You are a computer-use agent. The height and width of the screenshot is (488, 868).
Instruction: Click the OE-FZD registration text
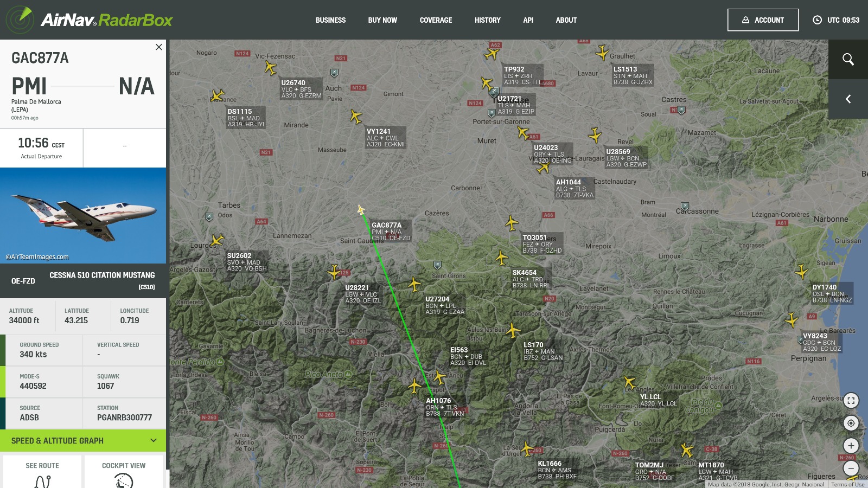(x=23, y=281)
